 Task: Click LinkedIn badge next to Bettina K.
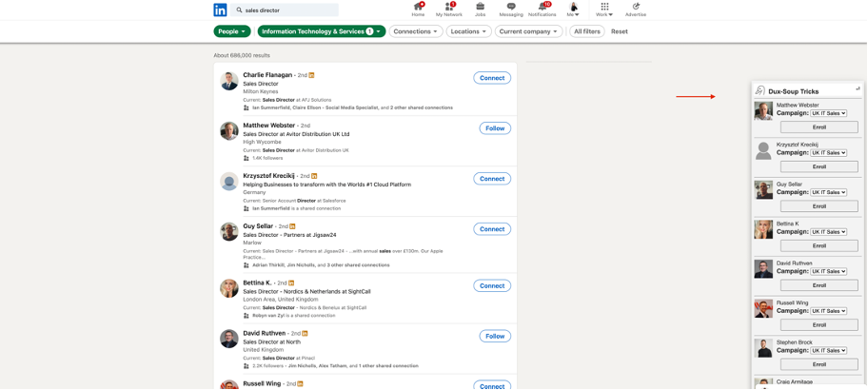click(292, 283)
